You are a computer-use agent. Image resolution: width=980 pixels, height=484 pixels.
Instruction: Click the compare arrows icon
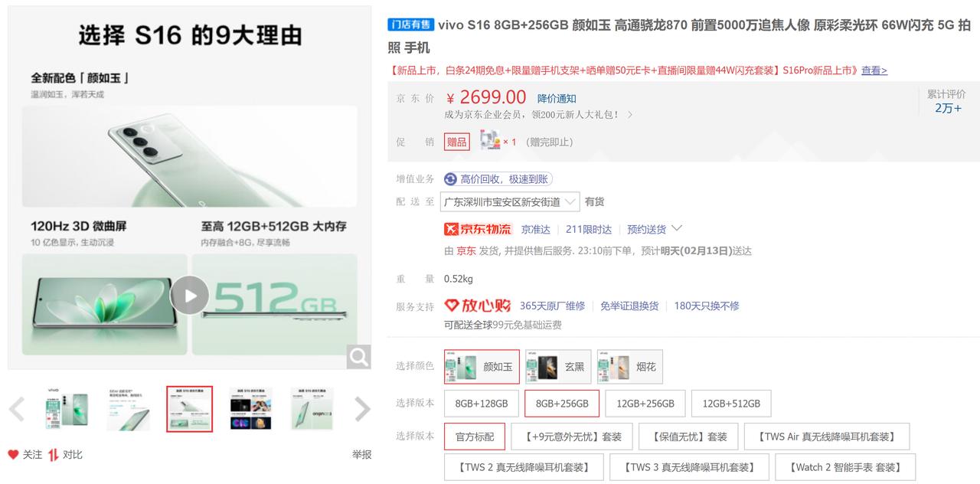pos(53,455)
